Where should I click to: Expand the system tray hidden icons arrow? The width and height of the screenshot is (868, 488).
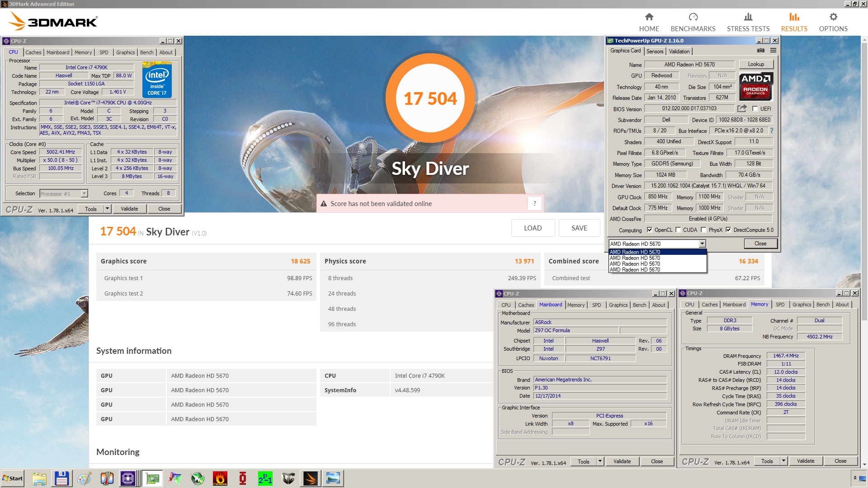pos(854,478)
